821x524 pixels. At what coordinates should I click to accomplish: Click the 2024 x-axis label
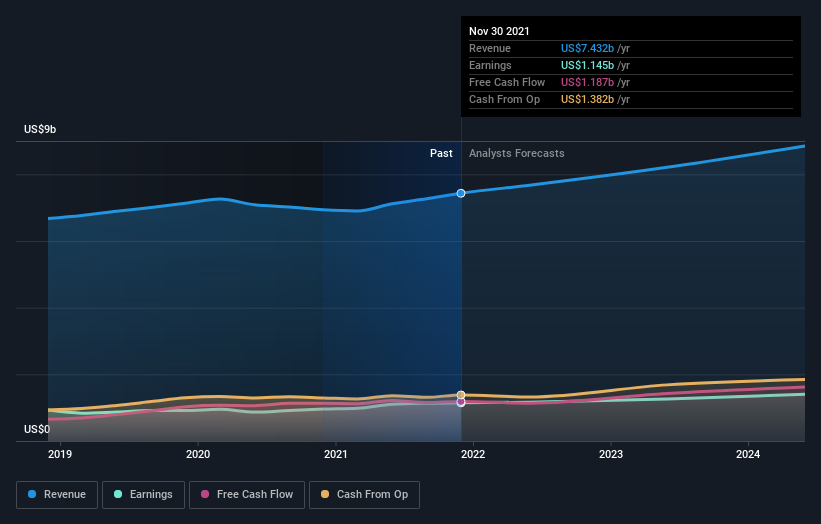pos(748,454)
